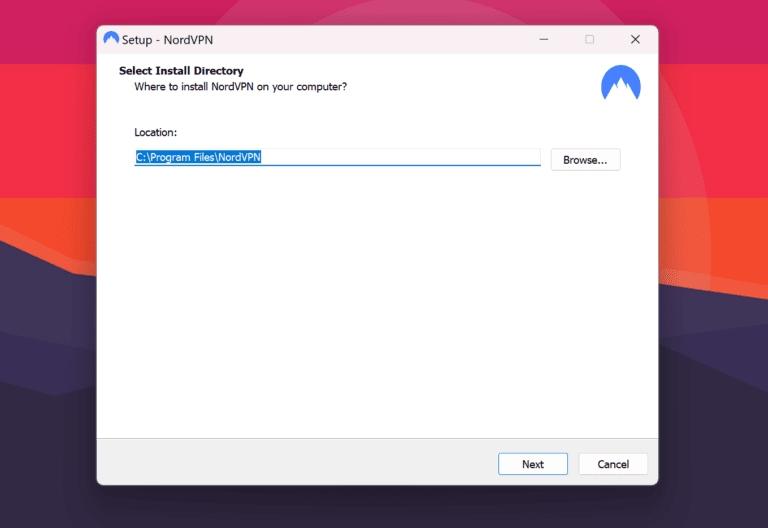The width and height of the screenshot is (768, 528).
Task: Click the 'Setup - NordVPN' window title
Action: click(x=167, y=40)
